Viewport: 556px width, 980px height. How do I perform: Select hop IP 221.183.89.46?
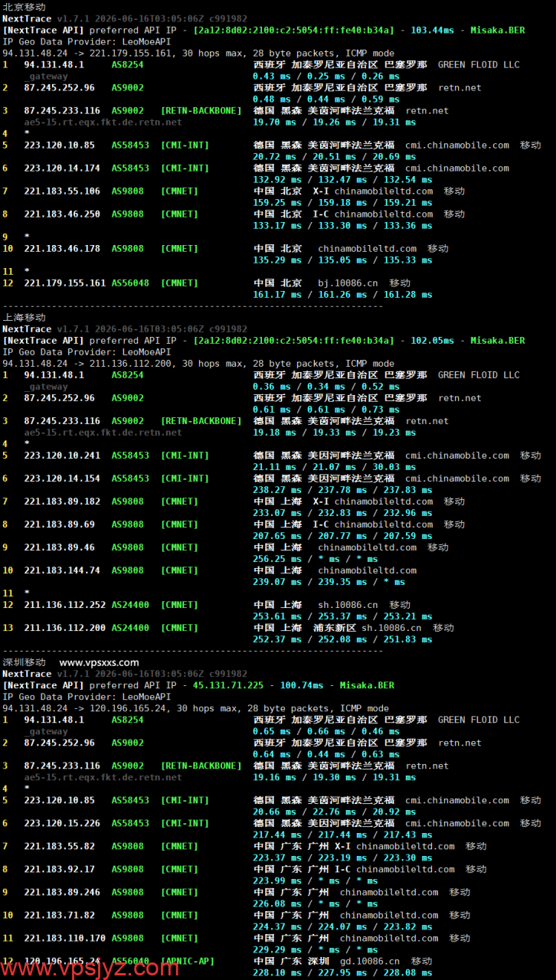pos(59,547)
